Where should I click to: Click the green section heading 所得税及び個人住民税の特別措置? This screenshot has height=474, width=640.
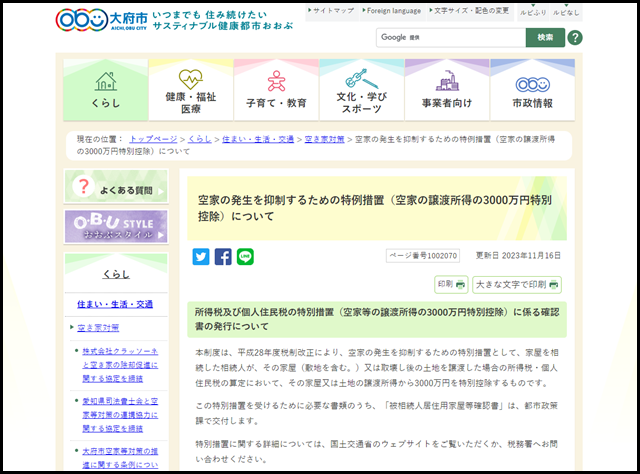(377, 319)
